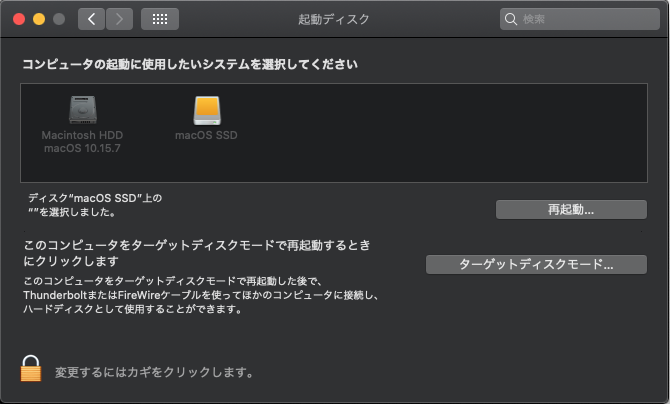The width and height of the screenshot is (670, 404).
Task: Click the 'Macintosh HDD' disk name label
Action: (82, 135)
